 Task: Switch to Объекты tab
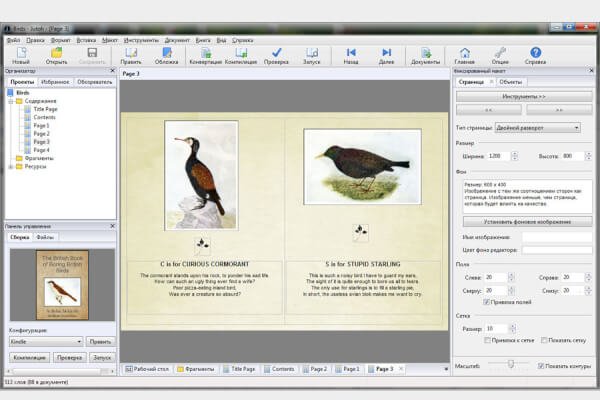[x=510, y=82]
